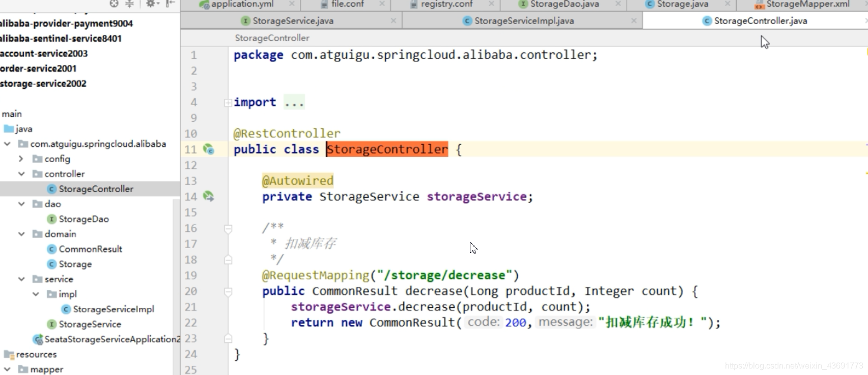The height and width of the screenshot is (375, 868).
Task: Close the StorageDao.java tab
Action: (x=618, y=4)
